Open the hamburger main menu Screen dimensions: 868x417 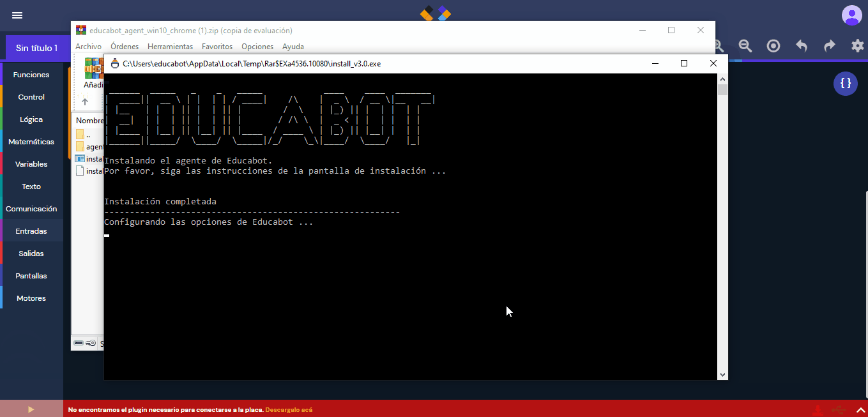click(x=17, y=15)
